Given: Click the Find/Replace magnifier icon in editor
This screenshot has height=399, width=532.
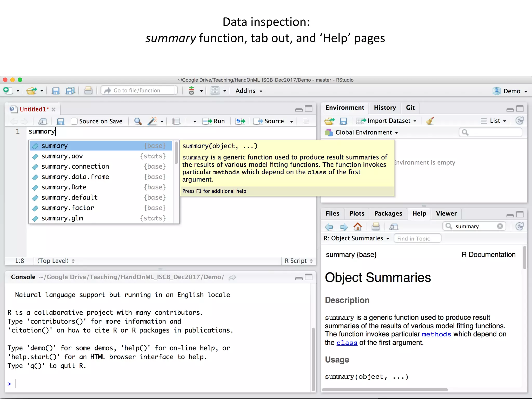Looking at the screenshot, I should pyautogui.click(x=138, y=121).
